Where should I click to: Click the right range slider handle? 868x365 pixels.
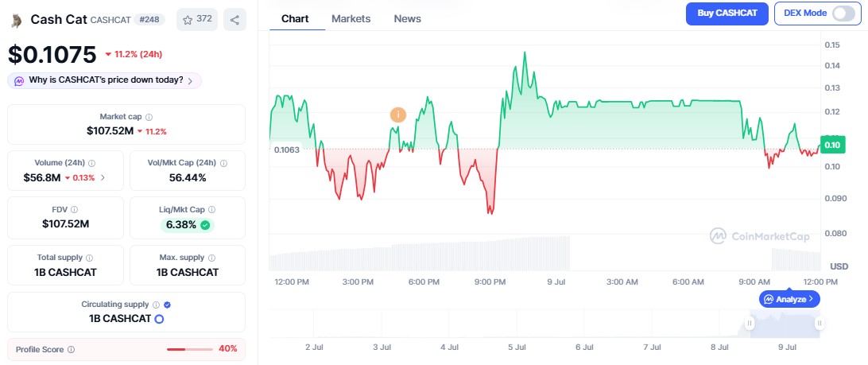820,323
